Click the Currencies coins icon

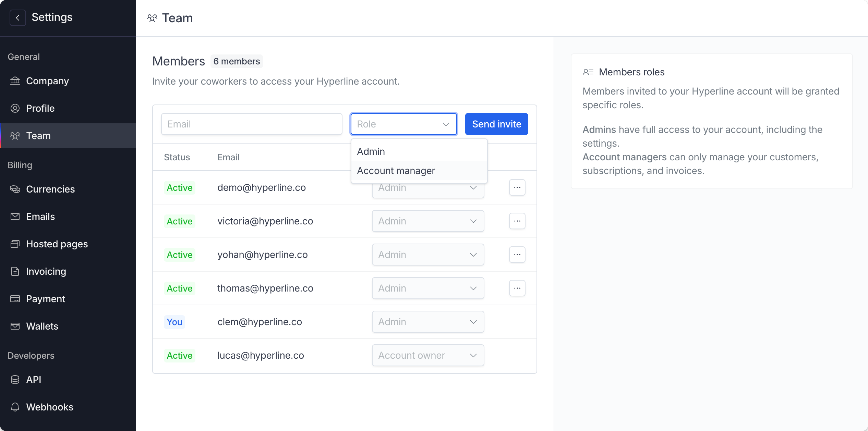tap(15, 189)
